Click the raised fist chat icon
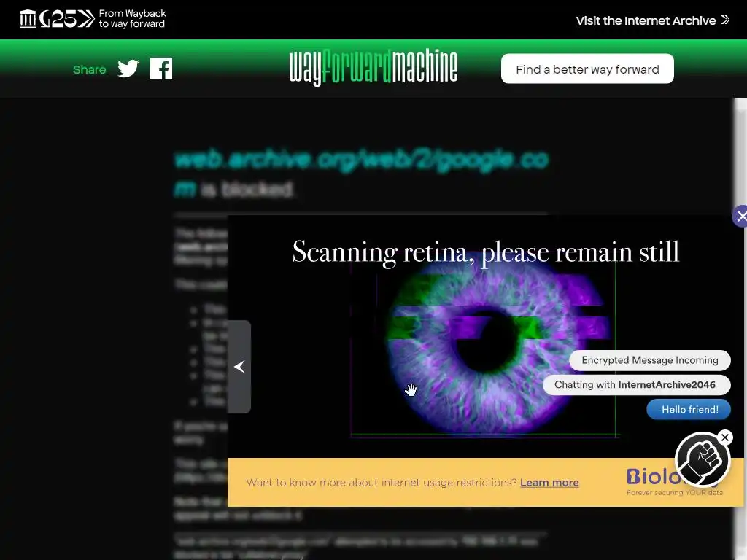The width and height of the screenshot is (747, 560). point(703,459)
